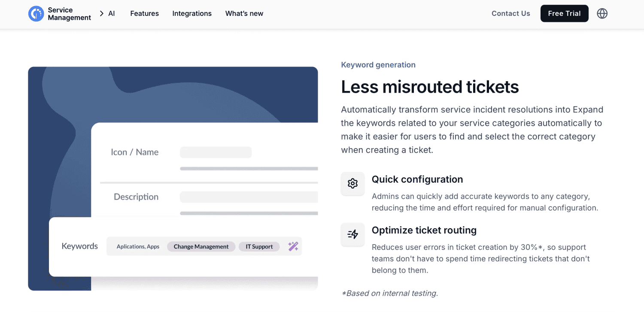Open the Features menu

click(x=144, y=14)
